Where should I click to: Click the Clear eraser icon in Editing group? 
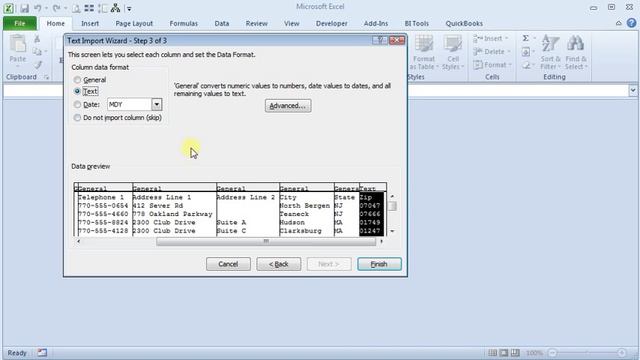[x=526, y=65]
